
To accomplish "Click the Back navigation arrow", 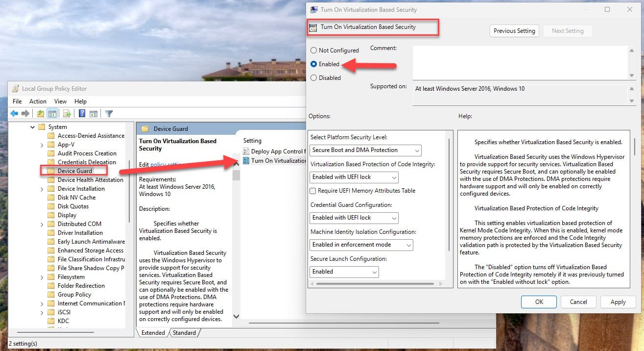I will (14, 113).
